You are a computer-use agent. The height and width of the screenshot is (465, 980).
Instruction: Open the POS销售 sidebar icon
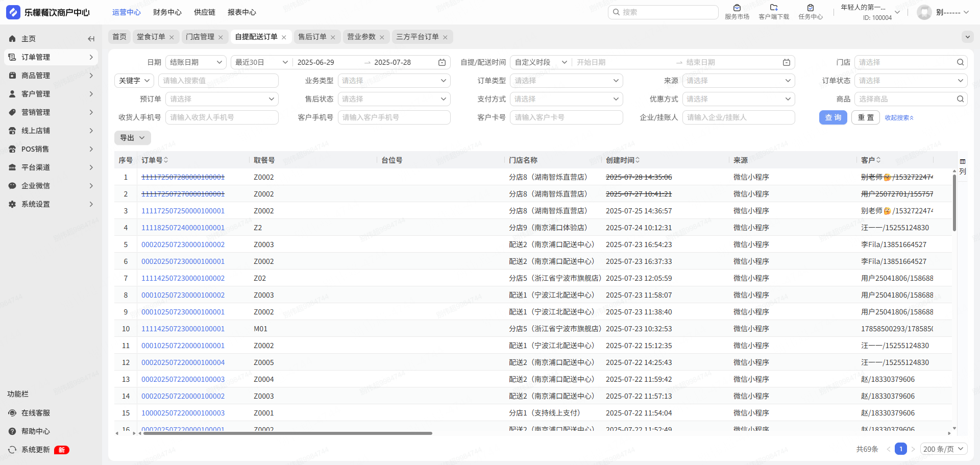click(12, 149)
